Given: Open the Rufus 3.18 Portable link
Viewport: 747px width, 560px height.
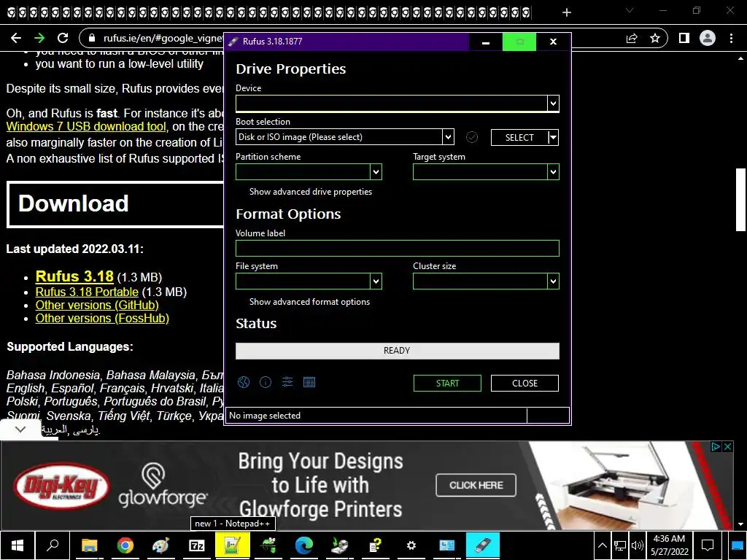Looking at the screenshot, I should [x=87, y=292].
